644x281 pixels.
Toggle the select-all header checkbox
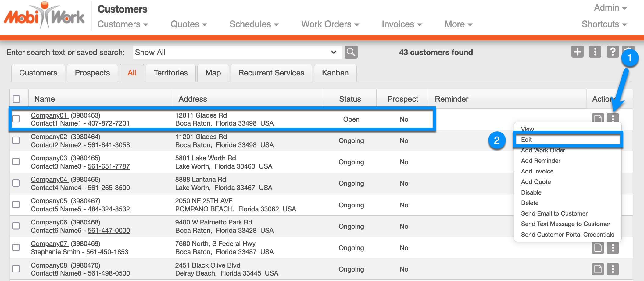[16, 99]
